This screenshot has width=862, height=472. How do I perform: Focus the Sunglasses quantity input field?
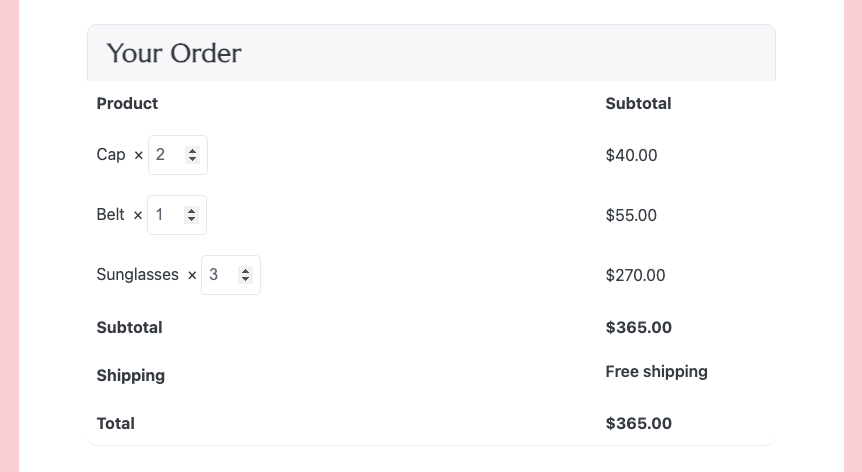231,275
